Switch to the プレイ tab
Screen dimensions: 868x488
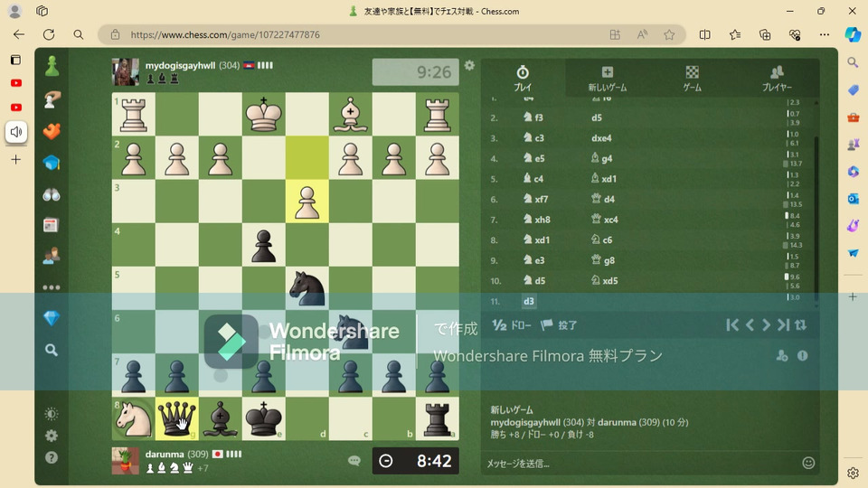(x=523, y=79)
